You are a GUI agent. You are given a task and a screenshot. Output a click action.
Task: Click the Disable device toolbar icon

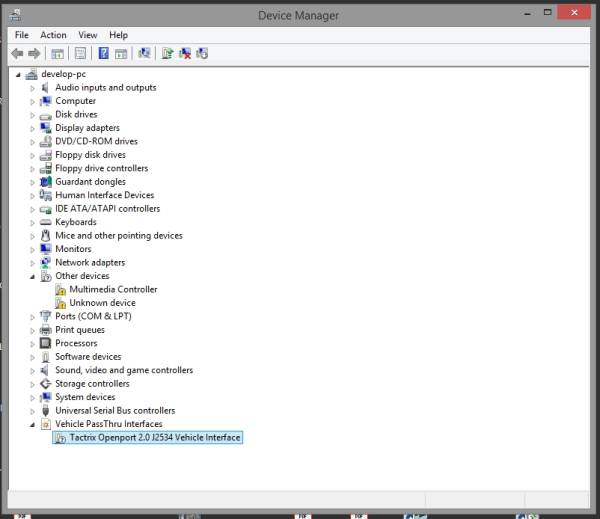[x=202, y=53]
